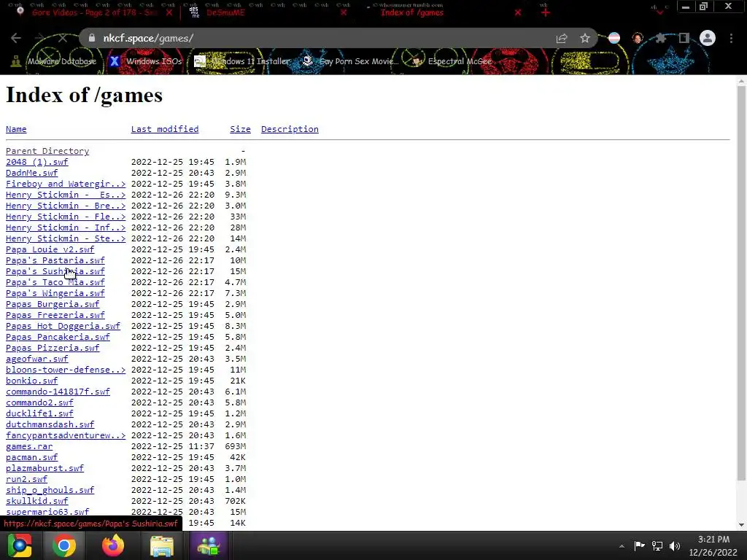Viewport: 747px width, 560px height.
Task: Open commando-141817f.swf
Action: click(x=58, y=392)
